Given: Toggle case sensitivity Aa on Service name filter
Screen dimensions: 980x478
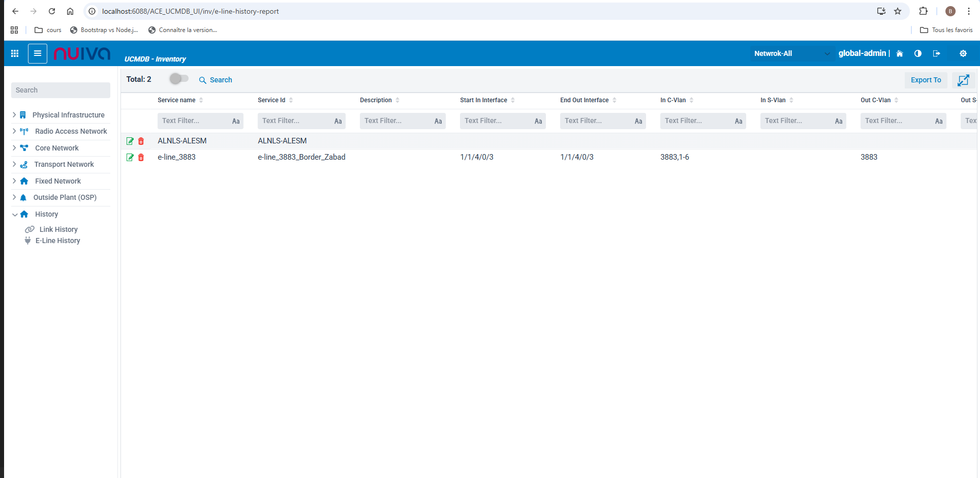Looking at the screenshot, I should 236,121.
